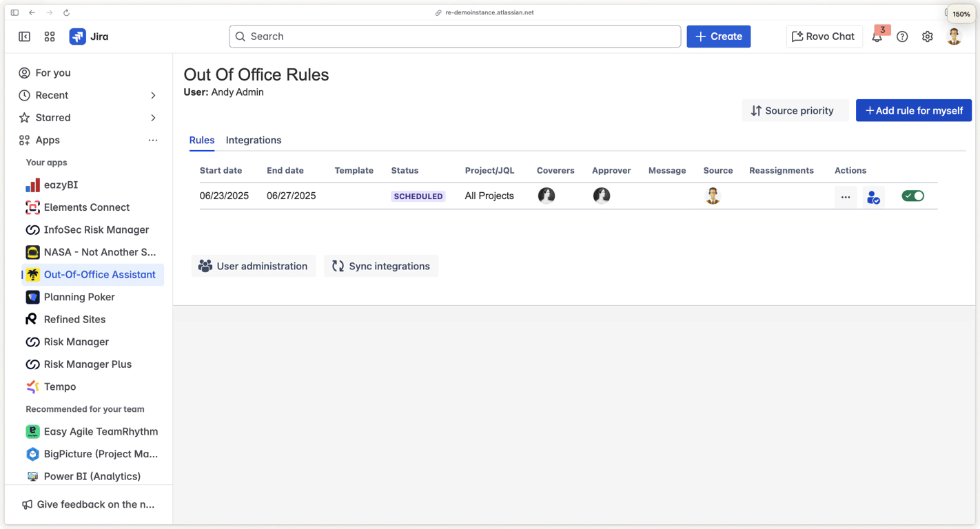This screenshot has height=529, width=980.
Task: Open eazyBI app from sidebar
Action: click(61, 185)
